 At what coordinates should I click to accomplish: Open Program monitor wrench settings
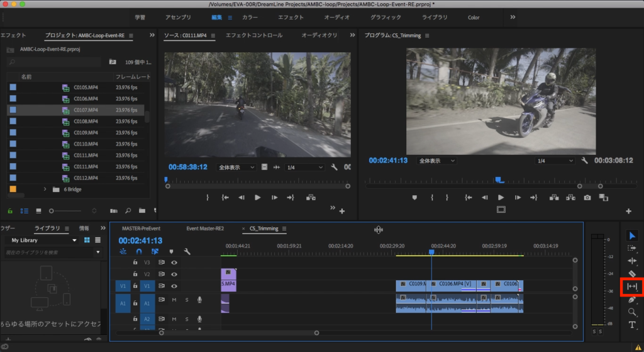(584, 161)
